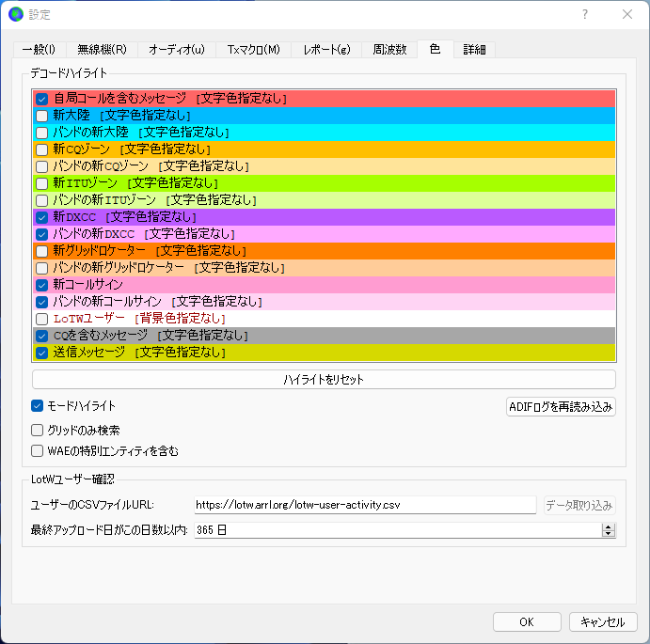Viewport: 650px width, 644px height.
Task: Uncheck 自局コールを含むメッセージ checkbox
Action: (42, 99)
